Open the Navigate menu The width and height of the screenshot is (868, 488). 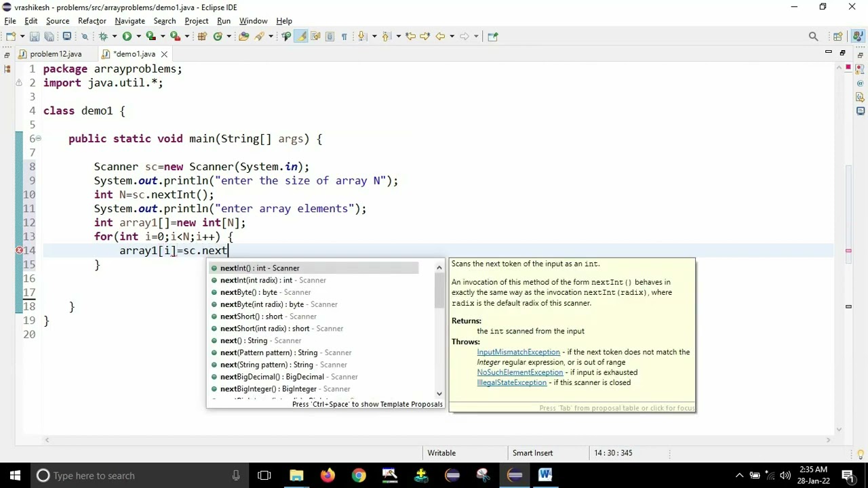tap(130, 21)
